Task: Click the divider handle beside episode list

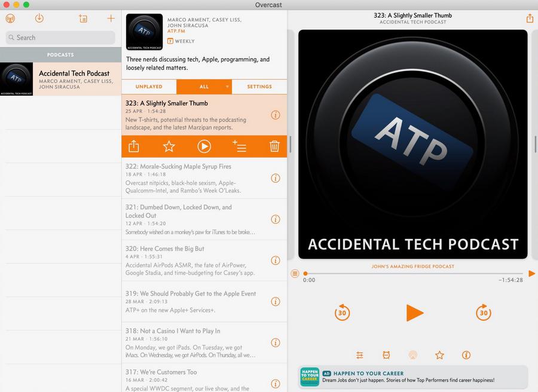Action: (291, 144)
